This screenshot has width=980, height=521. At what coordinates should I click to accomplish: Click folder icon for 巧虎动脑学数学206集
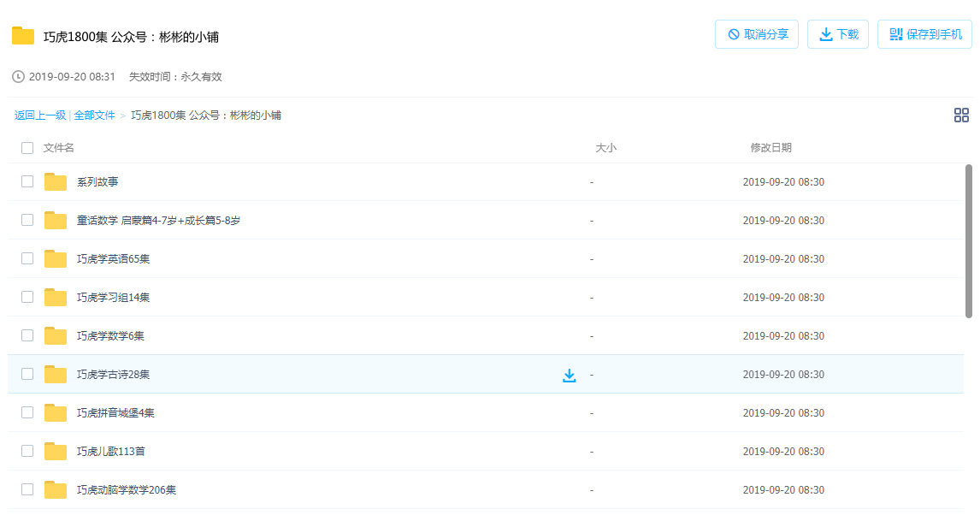[56, 489]
